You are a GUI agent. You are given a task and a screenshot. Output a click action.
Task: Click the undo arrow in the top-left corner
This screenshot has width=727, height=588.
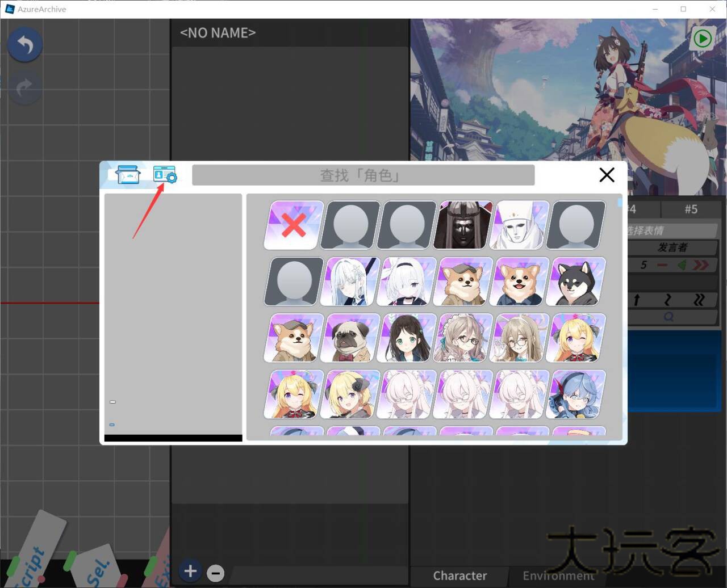pyautogui.click(x=24, y=44)
